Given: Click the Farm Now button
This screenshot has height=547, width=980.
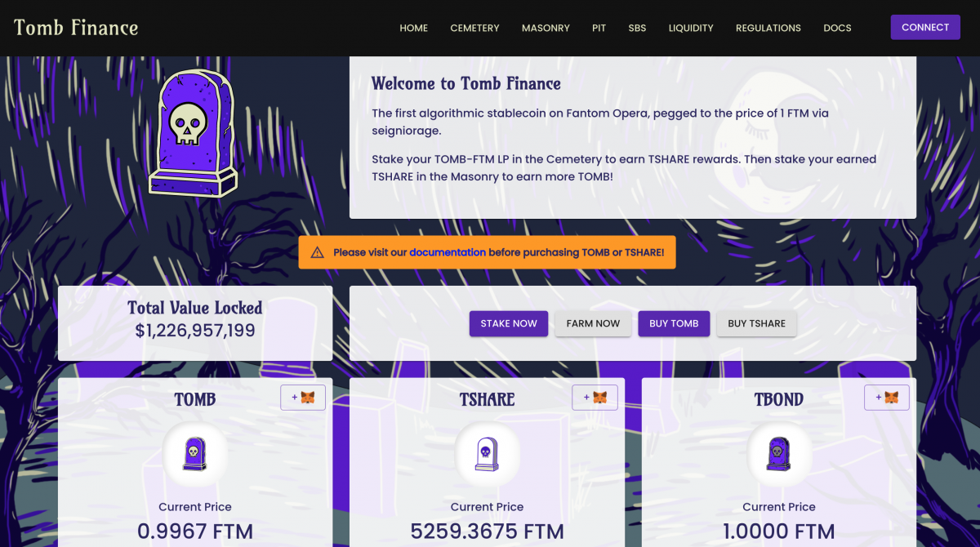Looking at the screenshot, I should pyautogui.click(x=593, y=323).
